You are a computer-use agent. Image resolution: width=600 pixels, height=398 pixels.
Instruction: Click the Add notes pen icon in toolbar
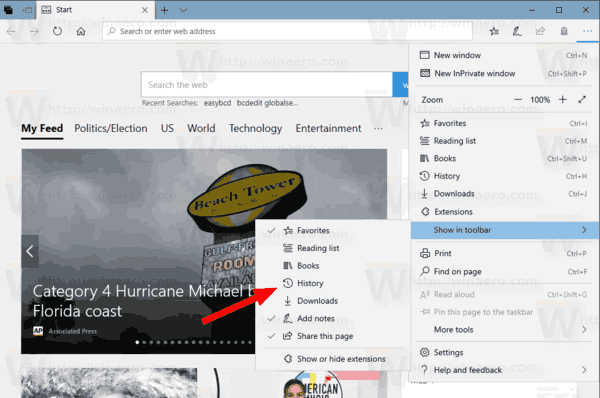517,31
